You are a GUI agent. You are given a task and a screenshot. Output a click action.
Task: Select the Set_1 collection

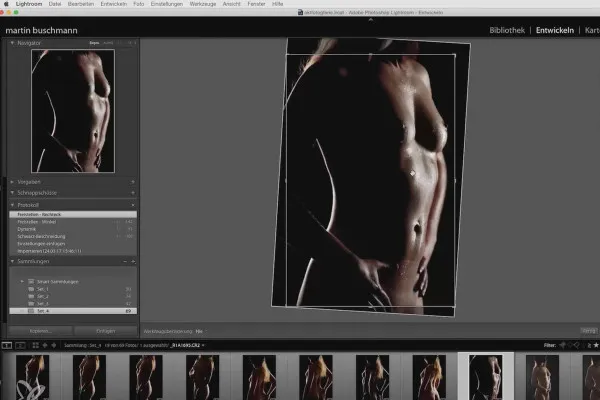click(x=73, y=289)
